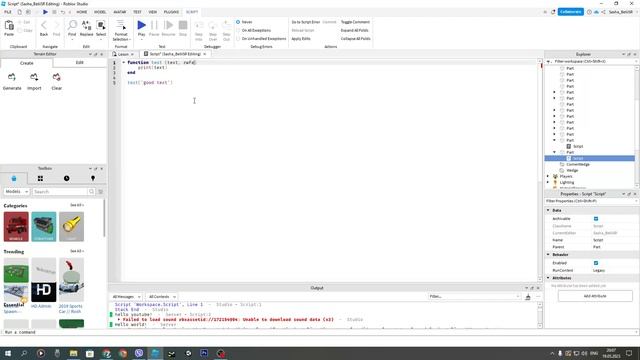Open Toolbox Creations lightbulb tab
This screenshot has width=640, height=360.
pos(93,178)
